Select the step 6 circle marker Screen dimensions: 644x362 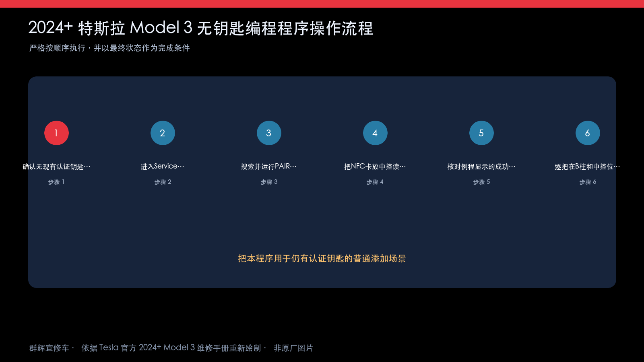coord(588,133)
